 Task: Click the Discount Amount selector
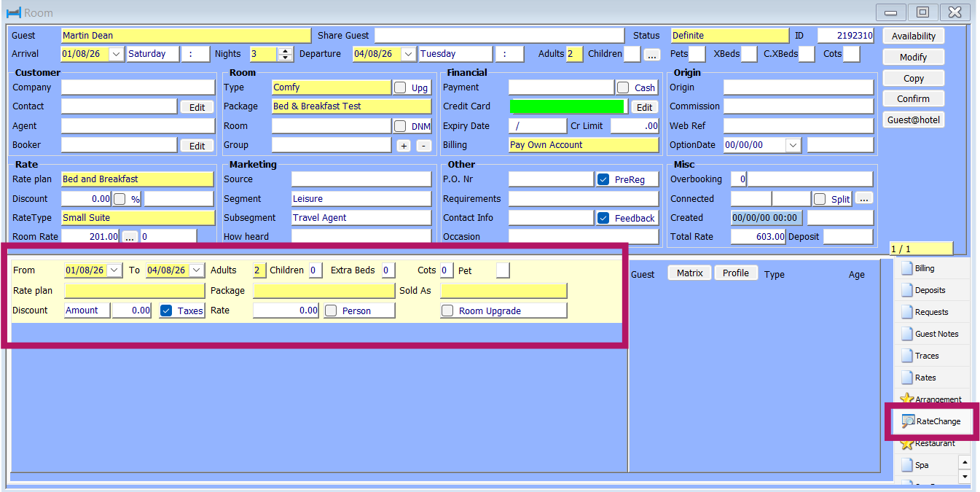(x=87, y=311)
